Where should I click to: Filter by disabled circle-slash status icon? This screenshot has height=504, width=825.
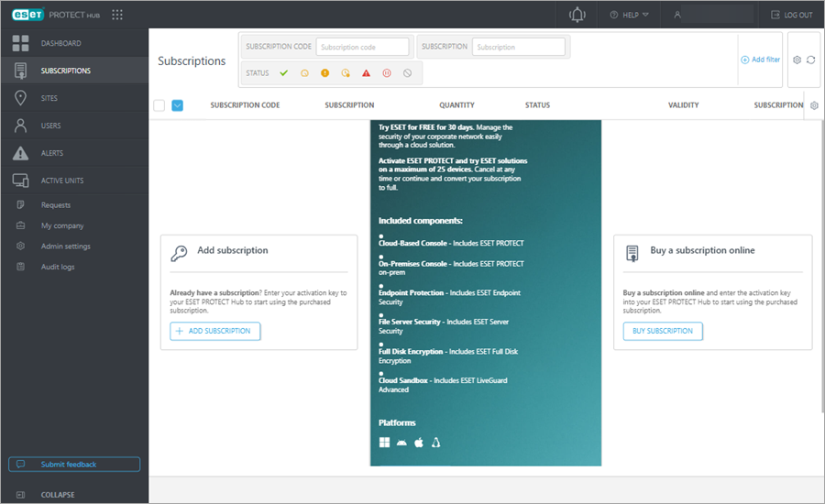[x=407, y=72]
